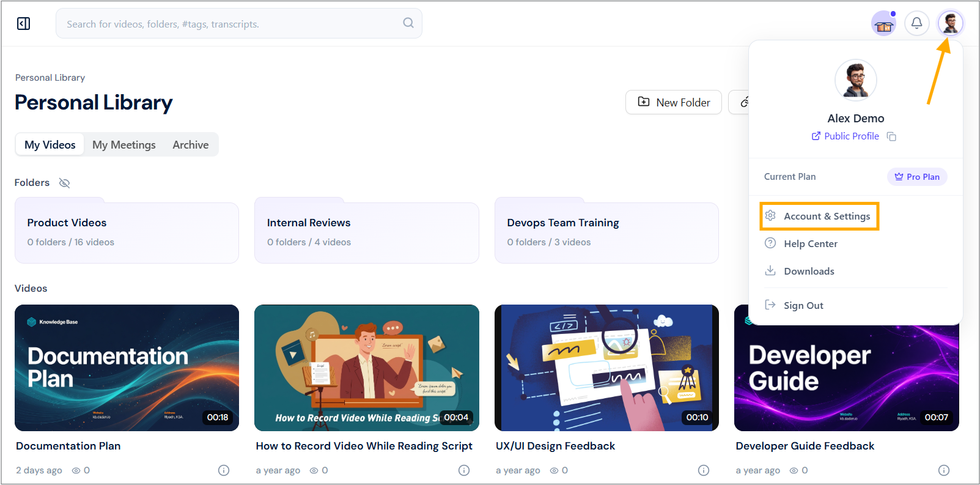This screenshot has width=980, height=485.
Task: Hide the Folders section with the eye icon
Action: pos(64,183)
